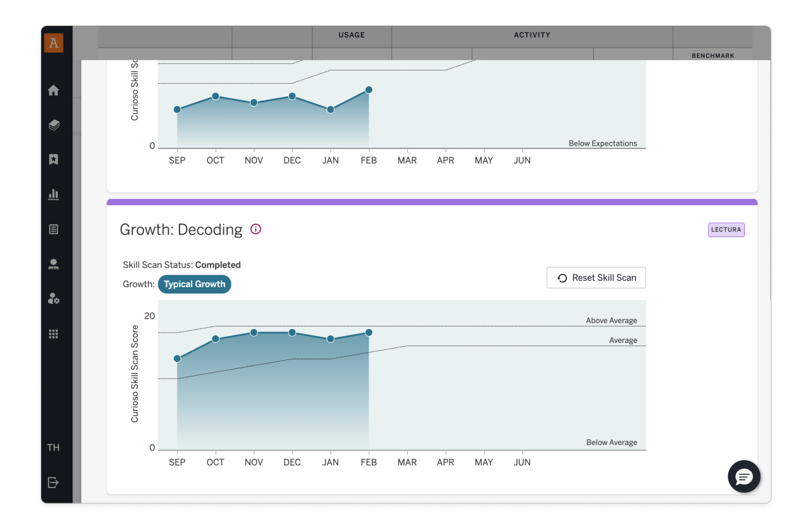Toggle the Typical Growth pill
The width and height of the screenshot is (812, 530).
[x=194, y=284]
